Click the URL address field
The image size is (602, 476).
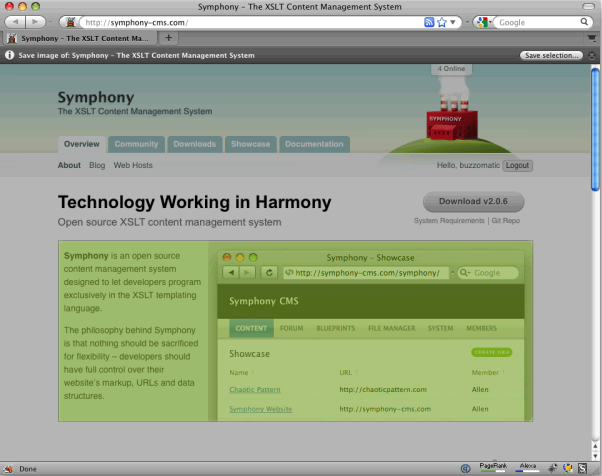click(251, 22)
